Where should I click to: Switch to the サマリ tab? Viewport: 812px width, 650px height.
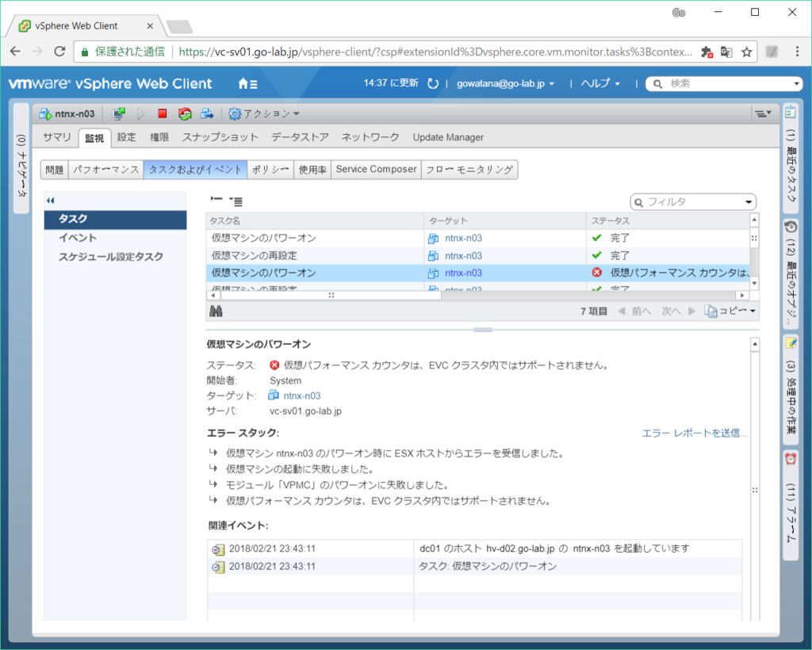point(56,137)
